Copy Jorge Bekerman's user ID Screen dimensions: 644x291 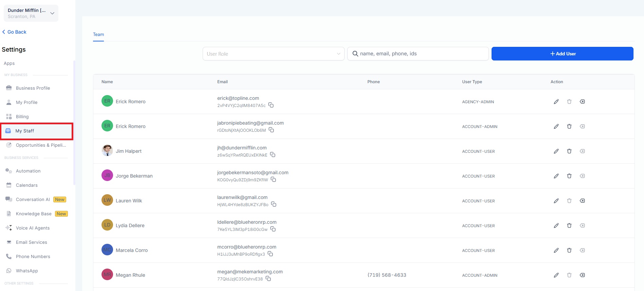click(273, 180)
